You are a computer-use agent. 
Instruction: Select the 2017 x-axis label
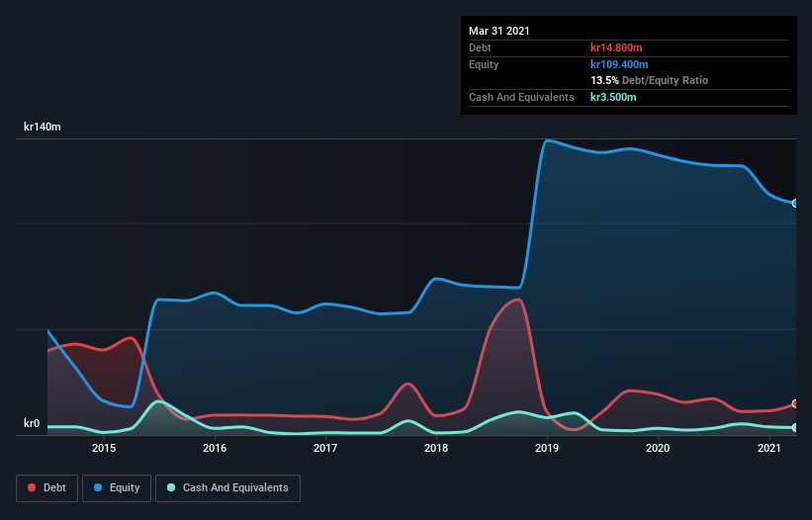325,448
